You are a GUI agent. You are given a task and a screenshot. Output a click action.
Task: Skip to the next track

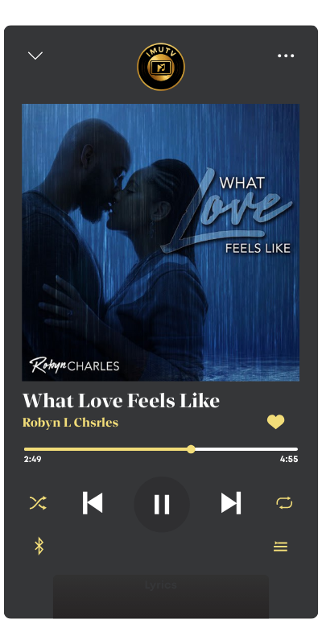click(x=231, y=502)
